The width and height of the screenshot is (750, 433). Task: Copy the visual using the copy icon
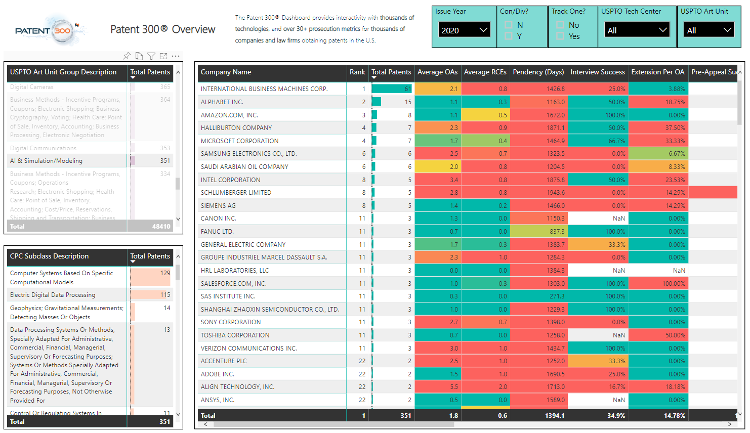[139, 56]
